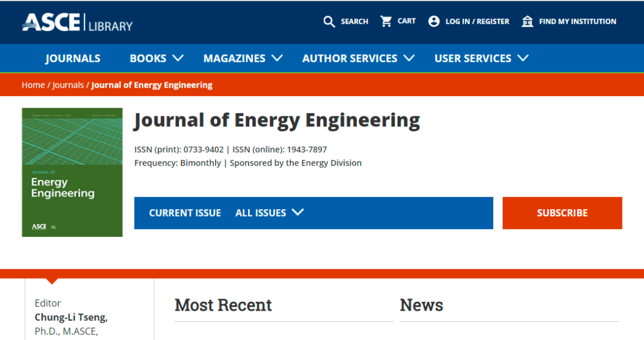
Task: Open the Author Services dropdown chevron
Action: click(408, 58)
